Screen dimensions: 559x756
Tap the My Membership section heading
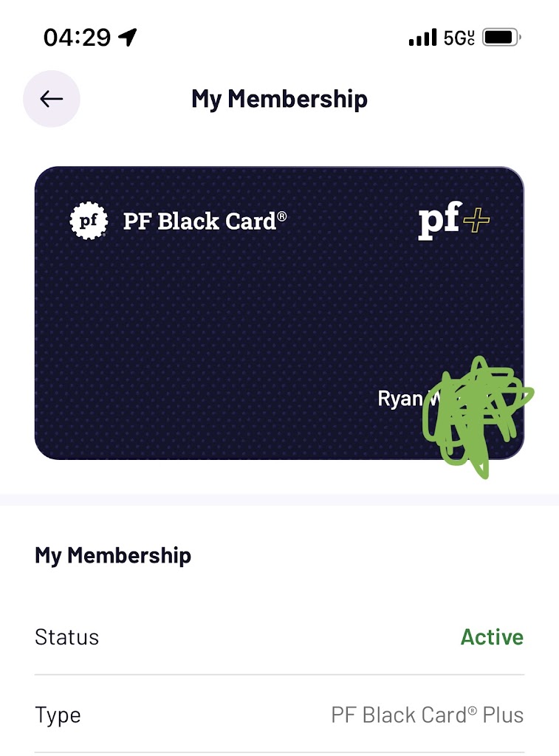tap(113, 555)
